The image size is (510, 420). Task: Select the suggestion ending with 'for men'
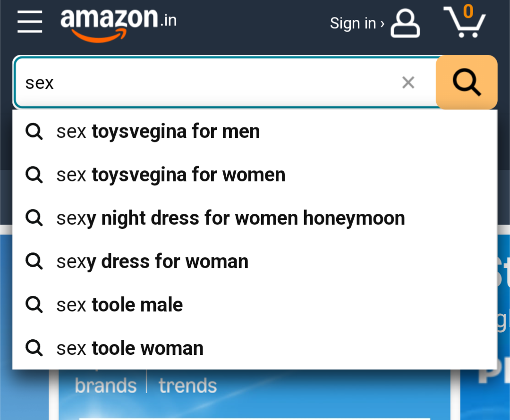(x=158, y=131)
